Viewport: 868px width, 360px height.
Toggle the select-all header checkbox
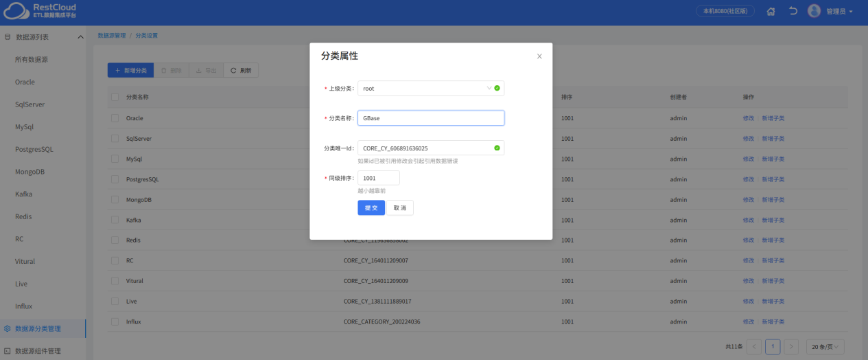(x=115, y=97)
